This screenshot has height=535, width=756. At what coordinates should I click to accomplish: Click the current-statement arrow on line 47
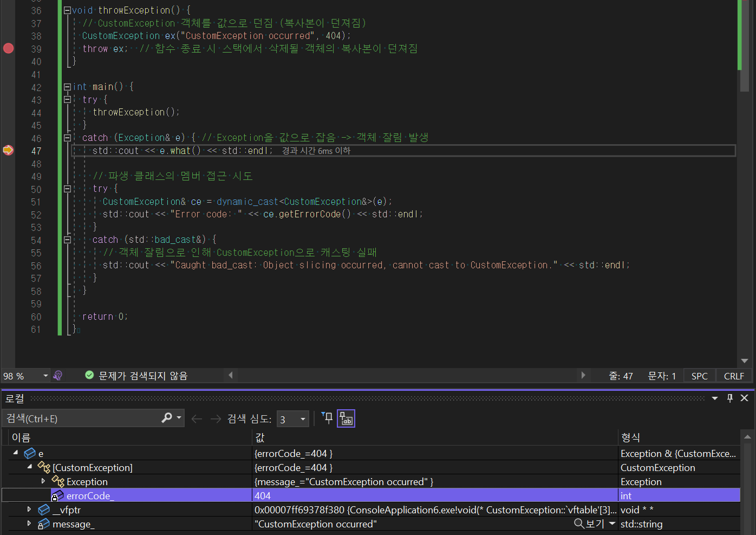8,150
